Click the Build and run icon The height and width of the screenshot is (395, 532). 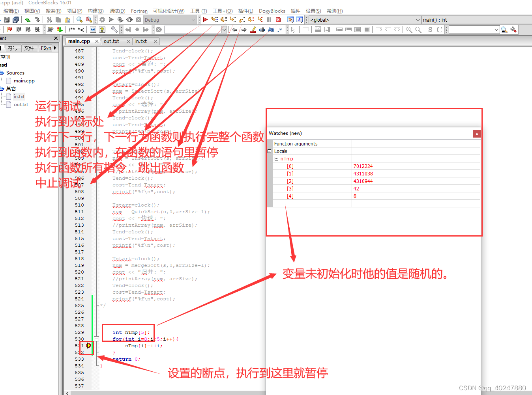coord(120,20)
